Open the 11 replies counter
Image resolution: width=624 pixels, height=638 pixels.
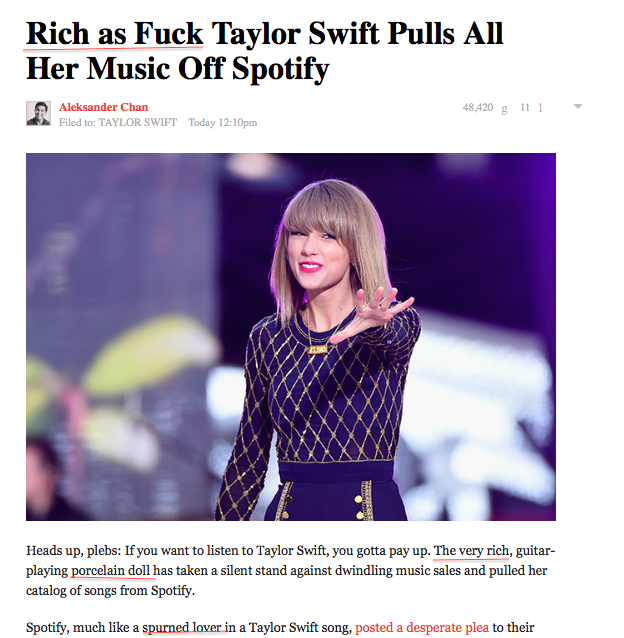[525, 107]
